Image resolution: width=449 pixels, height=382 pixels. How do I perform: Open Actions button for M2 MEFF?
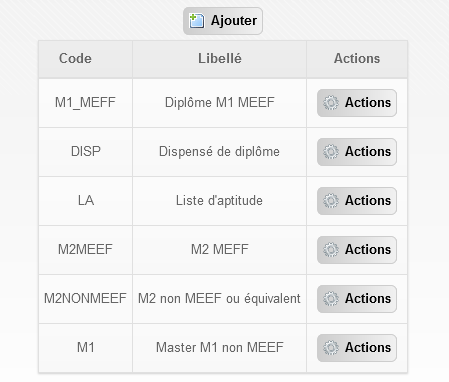pos(357,250)
